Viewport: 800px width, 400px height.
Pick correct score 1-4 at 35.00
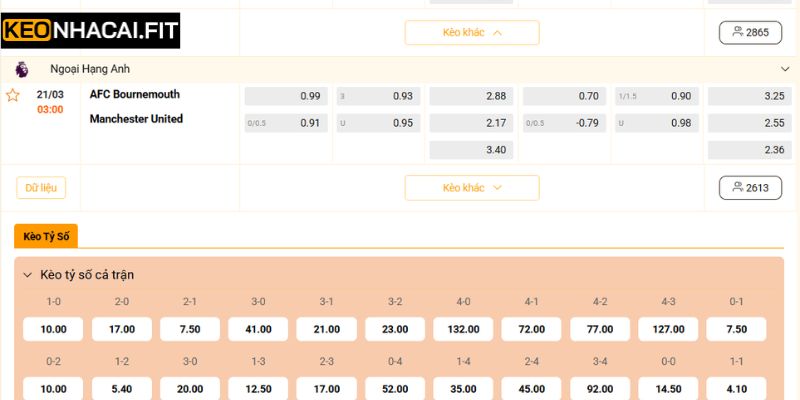click(x=463, y=389)
